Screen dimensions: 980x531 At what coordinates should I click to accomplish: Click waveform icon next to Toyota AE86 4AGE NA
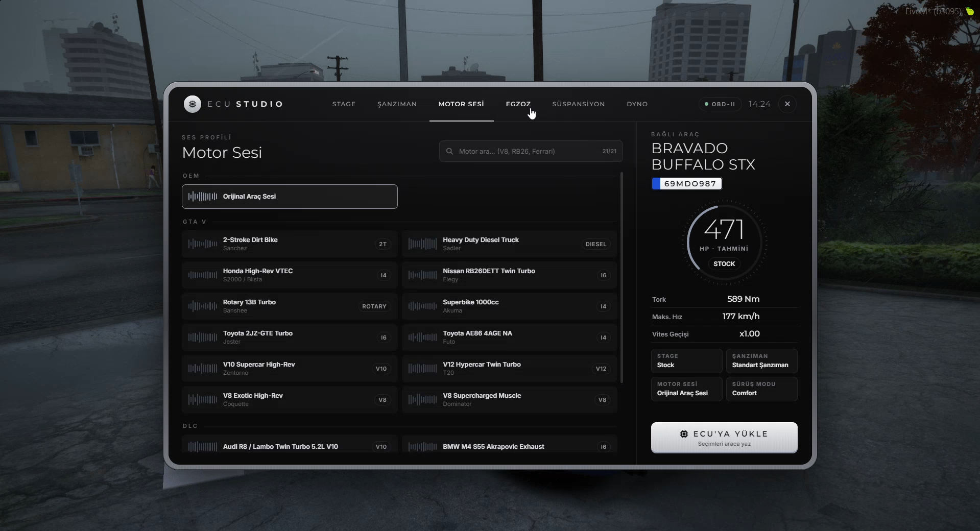pyautogui.click(x=422, y=337)
